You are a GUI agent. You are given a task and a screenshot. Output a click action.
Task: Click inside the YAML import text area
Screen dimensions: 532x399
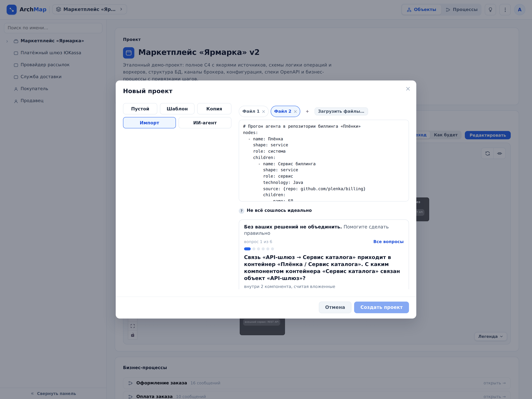pos(324,161)
